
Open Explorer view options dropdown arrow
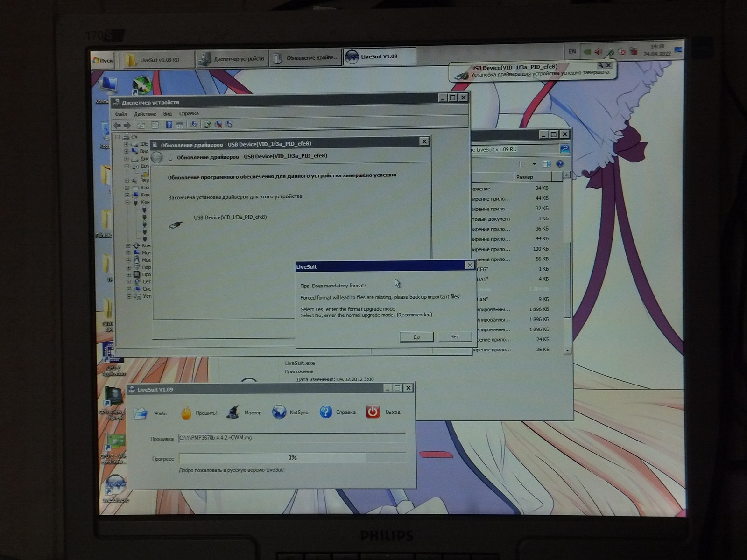[x=534, y=164]
